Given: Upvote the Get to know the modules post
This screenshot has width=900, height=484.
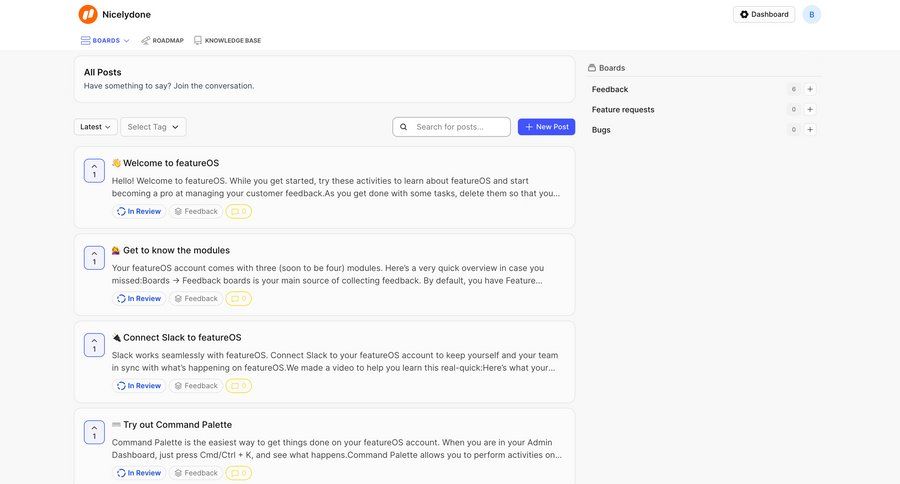Looking at the screenshot, I should tap(94, 258).
